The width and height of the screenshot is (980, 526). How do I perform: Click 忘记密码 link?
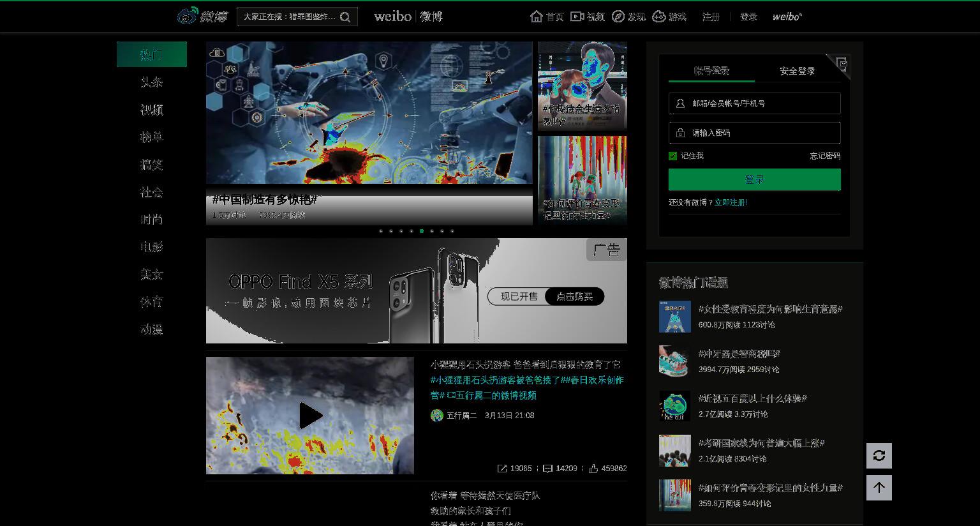point(825,156)
